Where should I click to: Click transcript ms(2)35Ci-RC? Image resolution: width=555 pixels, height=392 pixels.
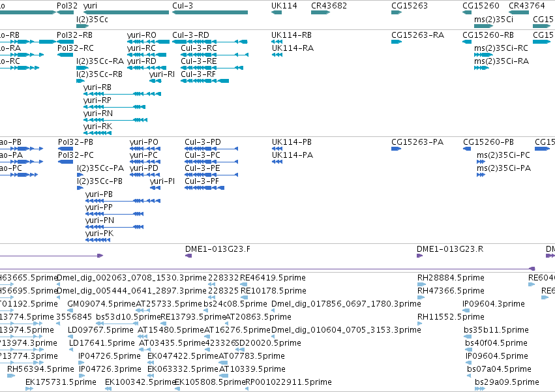483,55
